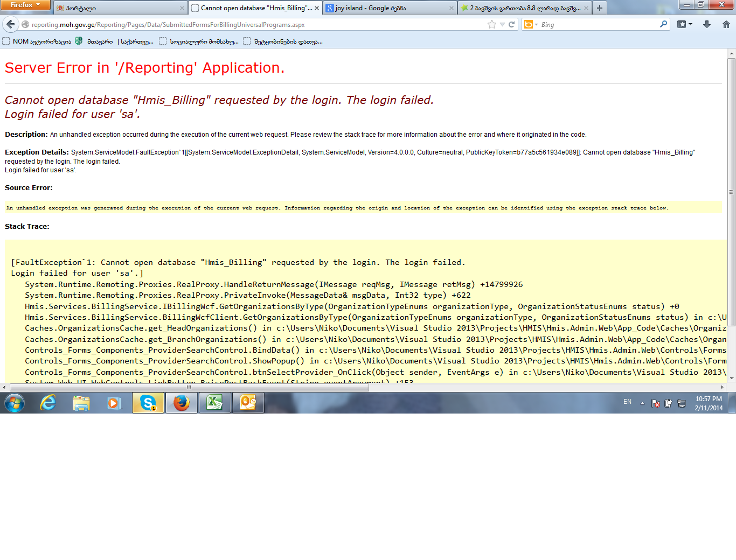Go to the Firefox Home page icon
The height and width of the screenshot is (560, 736).
point(726,24)
